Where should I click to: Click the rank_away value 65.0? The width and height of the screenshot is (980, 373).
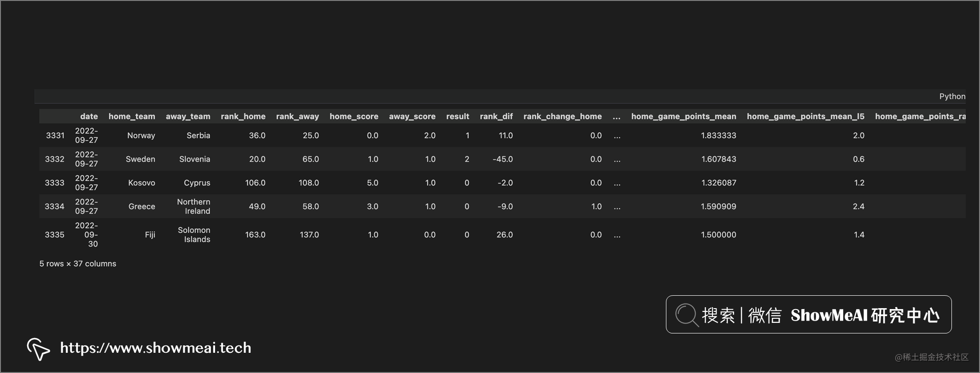pyautogui.click(x=311, y=159)
